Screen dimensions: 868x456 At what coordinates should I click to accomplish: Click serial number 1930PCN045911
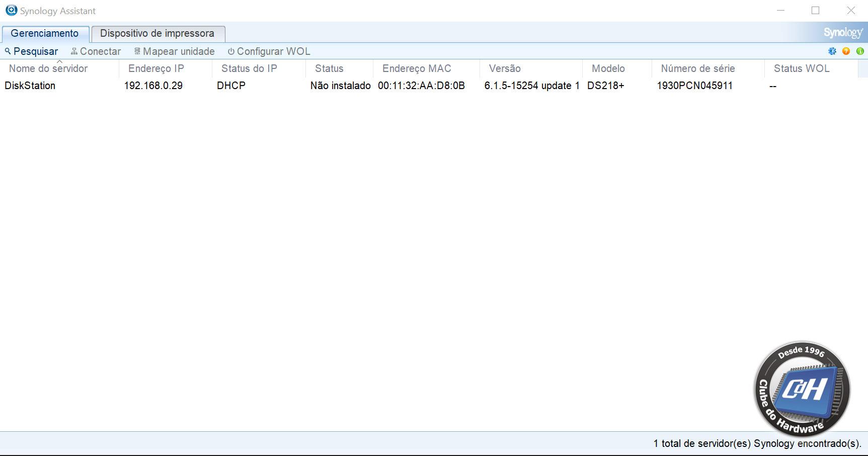point(694,86)
